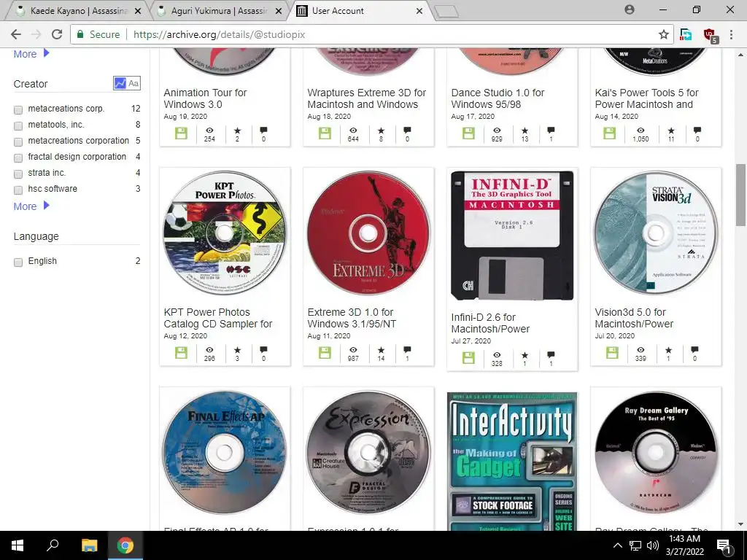Check the metatools, inc. creator filter

(18, 125)
